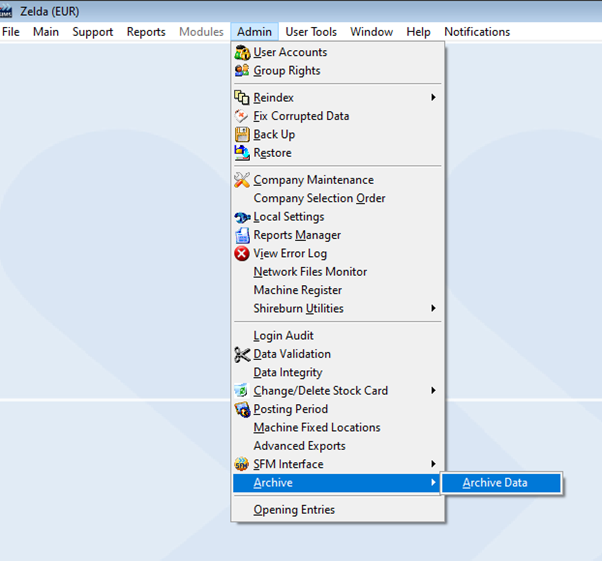Click the Reindex pages icon
The height and width of the screenshot is (561, 602).
coord(242,98)
